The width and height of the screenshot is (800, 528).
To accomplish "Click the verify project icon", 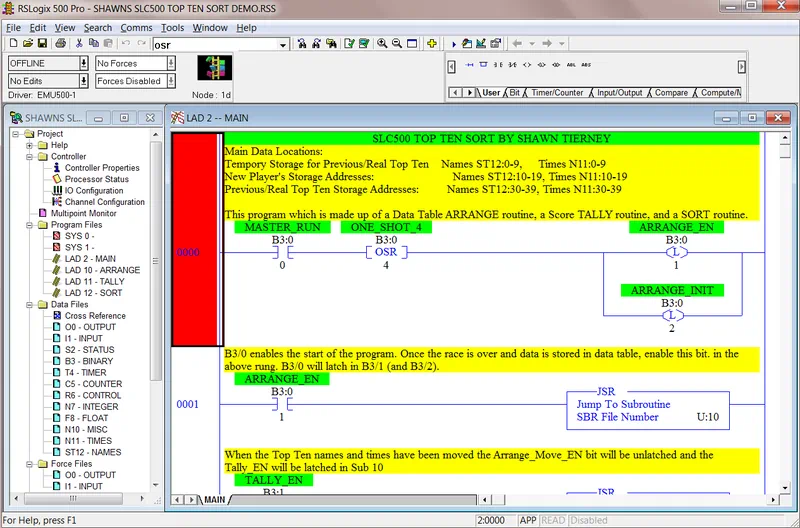I will pos(364,44).
